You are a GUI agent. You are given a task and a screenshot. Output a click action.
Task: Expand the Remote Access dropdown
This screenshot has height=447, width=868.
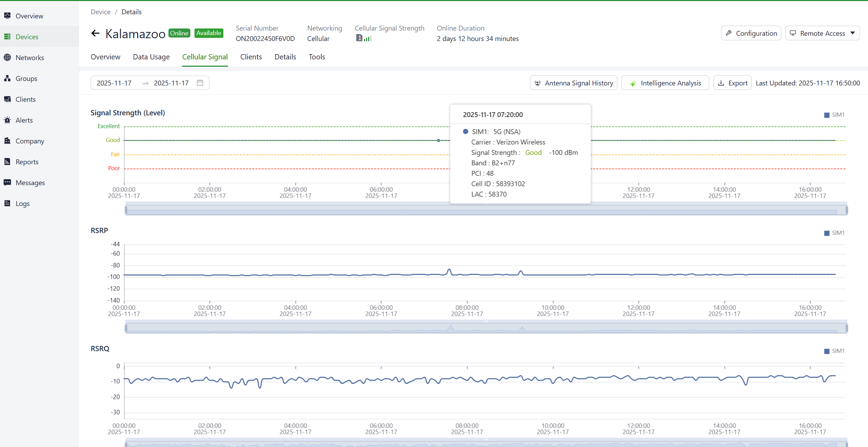pyautogui.click(x=852, y=33)
